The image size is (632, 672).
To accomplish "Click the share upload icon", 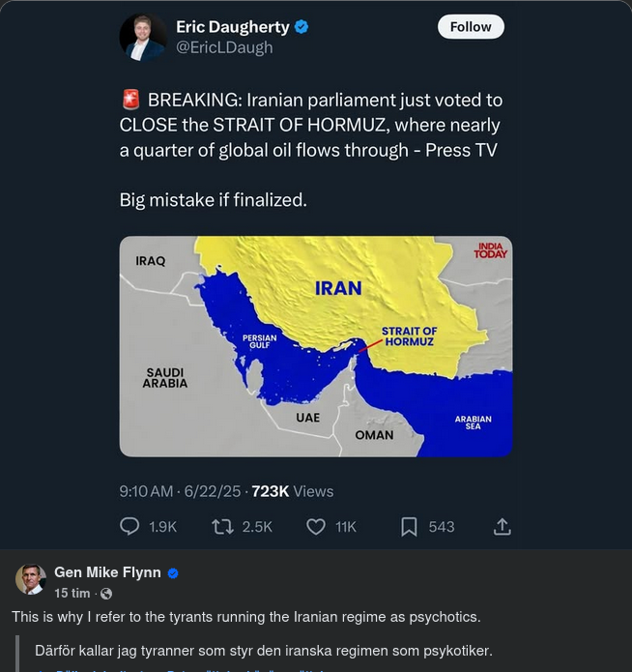I will (x=503, y=526).
